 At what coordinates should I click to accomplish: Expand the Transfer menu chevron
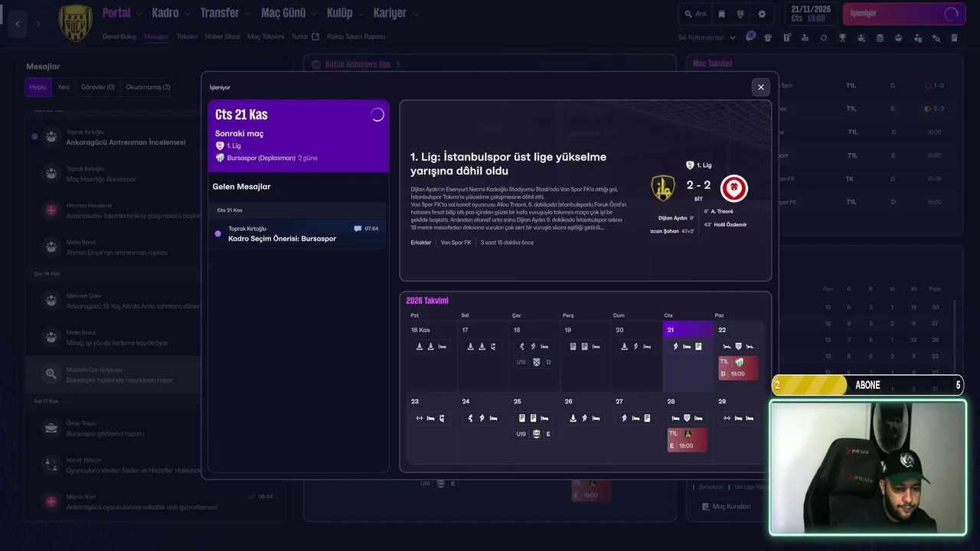(x=247, y=14)
